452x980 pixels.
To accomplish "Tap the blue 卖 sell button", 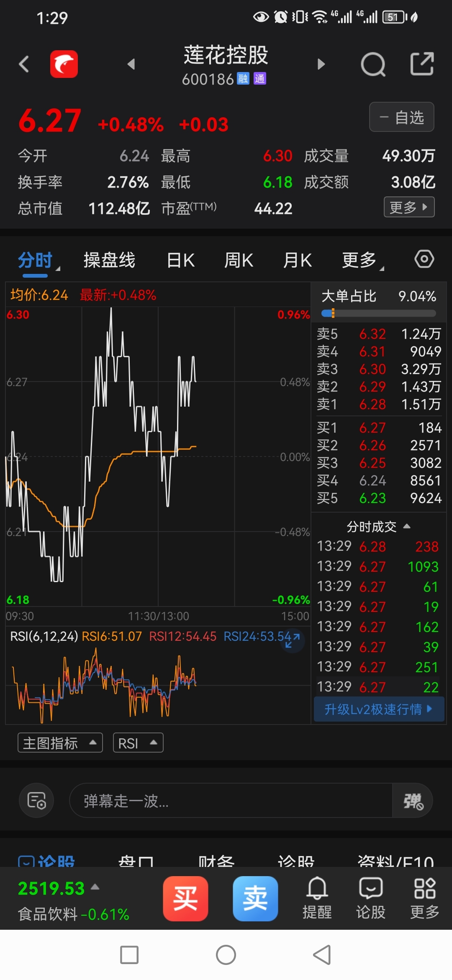I will [x=255, y=899].
